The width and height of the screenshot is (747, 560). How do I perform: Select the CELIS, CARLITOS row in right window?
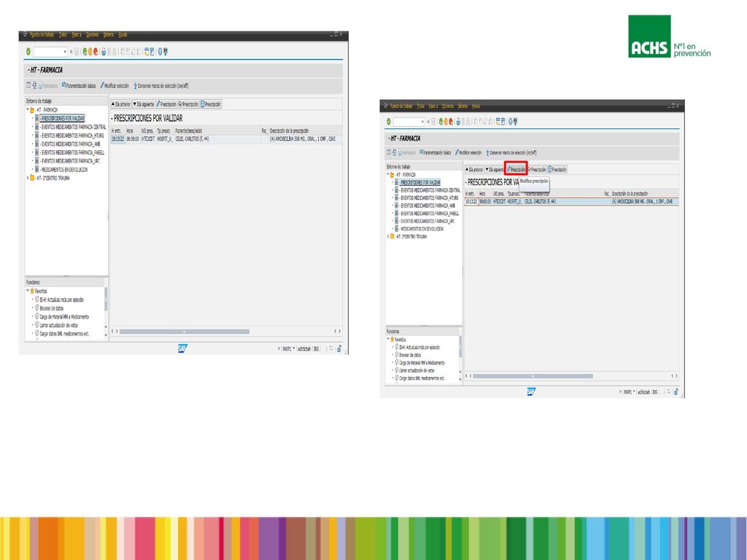coord(572,202)
